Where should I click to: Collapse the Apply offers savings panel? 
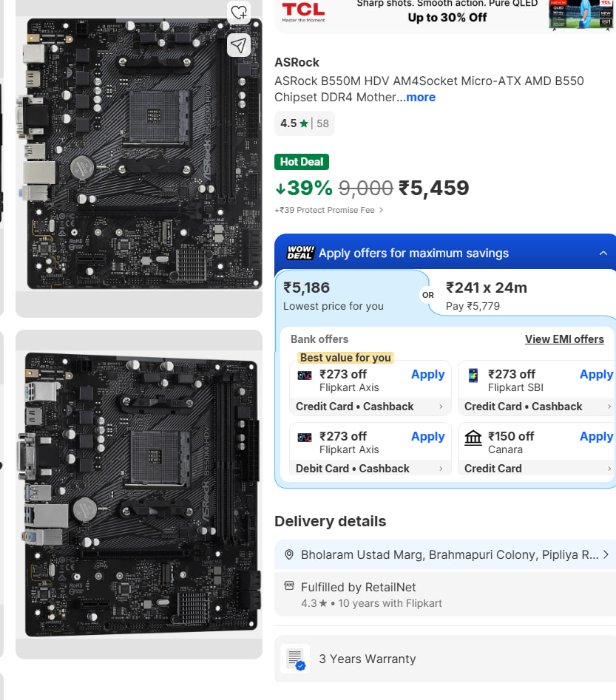(x=603, y=253)
